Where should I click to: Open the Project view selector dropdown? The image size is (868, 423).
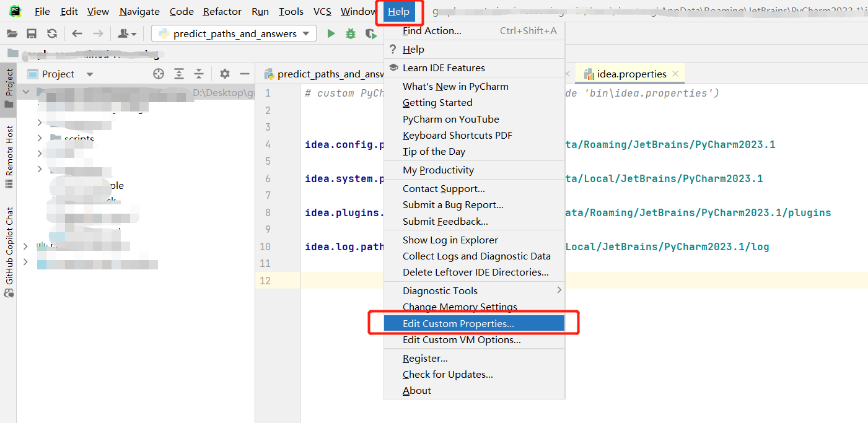click(x=61, y=74)
